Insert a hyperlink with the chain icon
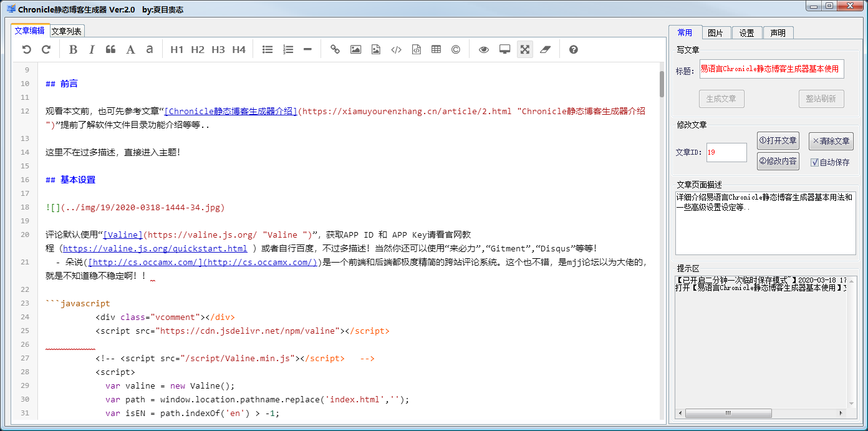The height and width of the screenshot is (431, 868). coord(335,49)
